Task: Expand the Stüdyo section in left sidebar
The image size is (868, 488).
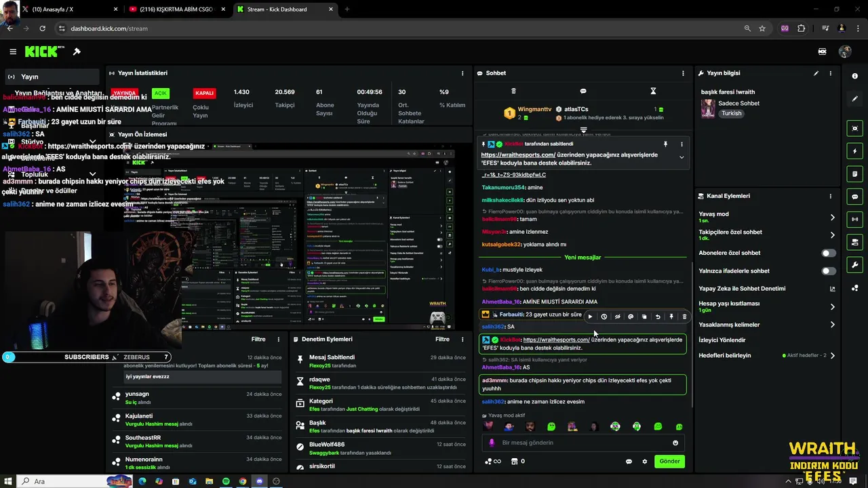Action: pyautogui.click(x=92, y=142)
